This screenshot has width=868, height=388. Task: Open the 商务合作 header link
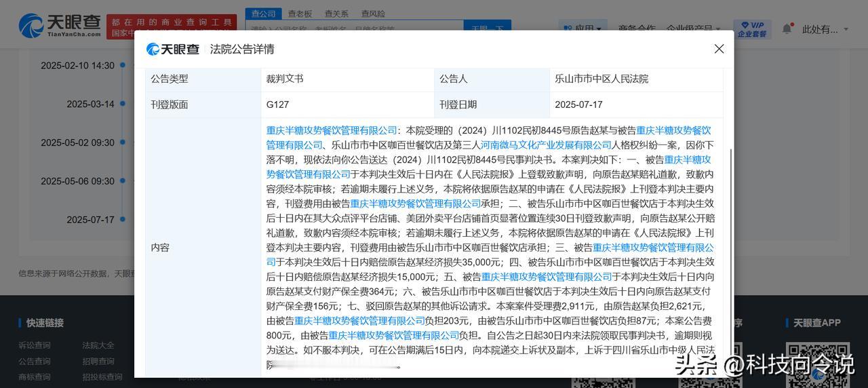(x=637, y=29)
